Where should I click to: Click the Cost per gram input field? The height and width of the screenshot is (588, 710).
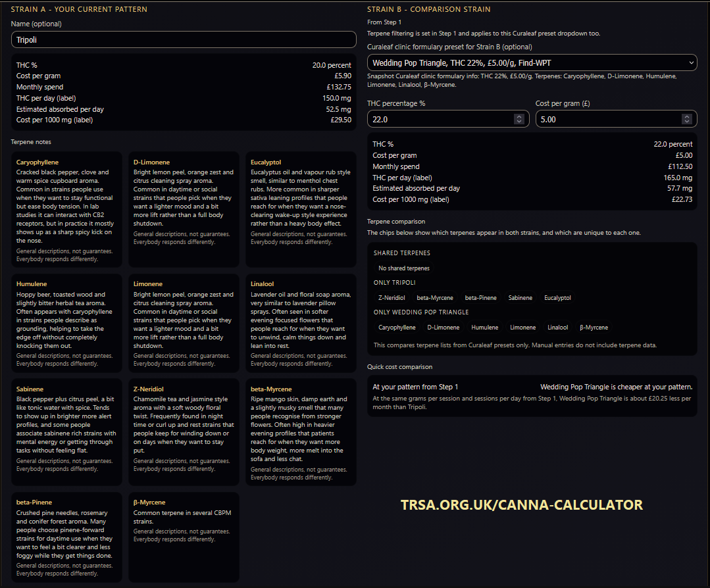coord(616,119)
